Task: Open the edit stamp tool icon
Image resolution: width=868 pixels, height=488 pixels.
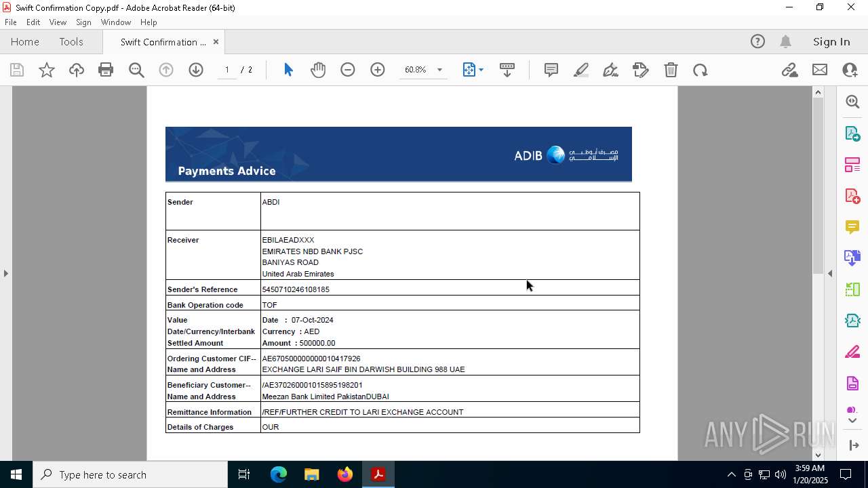Action: pyautogui.click(x=640, y=70)
